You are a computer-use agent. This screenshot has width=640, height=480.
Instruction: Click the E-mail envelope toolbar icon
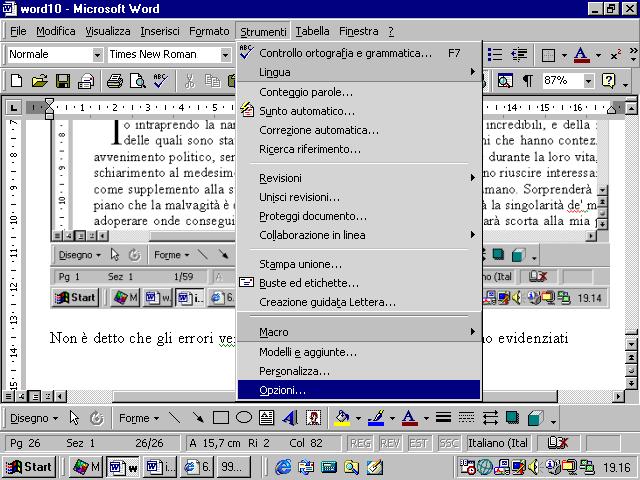pyautogui.click(x=86, y=81)
